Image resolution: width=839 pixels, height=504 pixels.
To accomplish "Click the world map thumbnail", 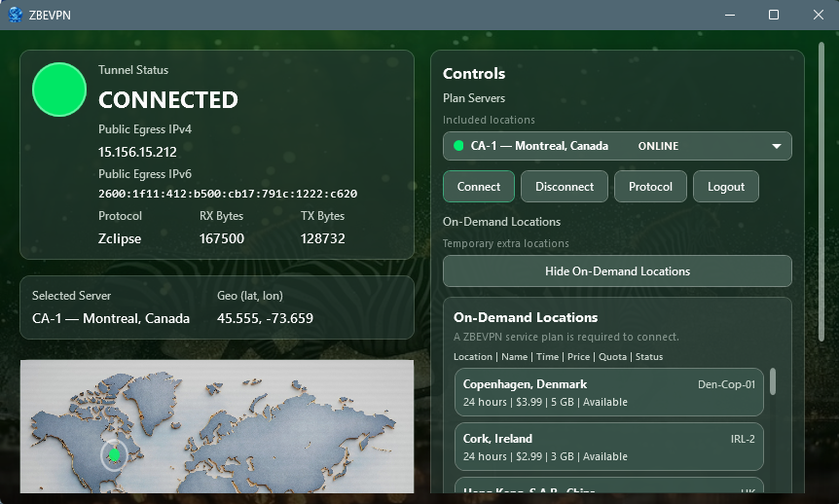I will coord(217,426).
